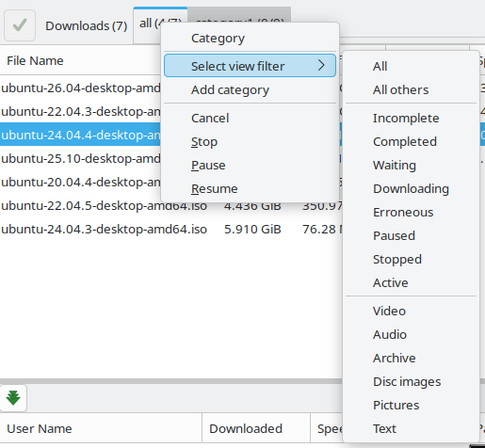The height and width of the screenshot is (448, 485).
Task: Pick the Stopped filter
Action: [x=411, y=260]
